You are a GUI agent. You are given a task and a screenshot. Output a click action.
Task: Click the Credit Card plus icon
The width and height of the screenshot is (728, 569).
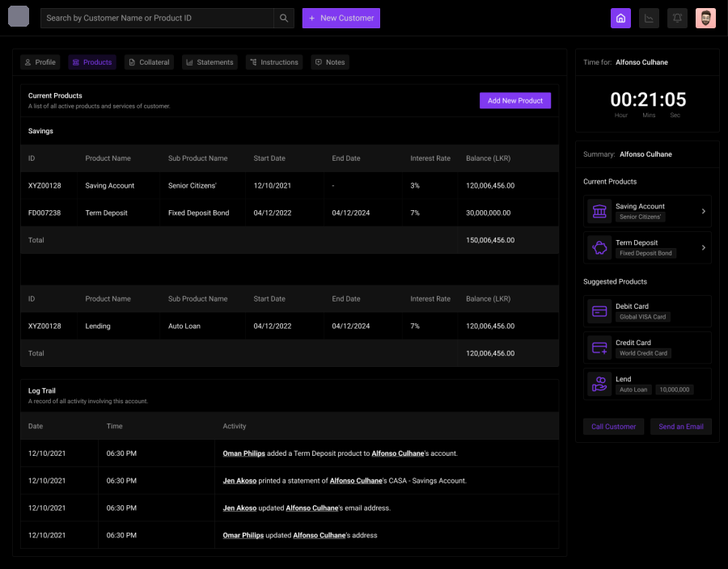(x=599, y=348)
